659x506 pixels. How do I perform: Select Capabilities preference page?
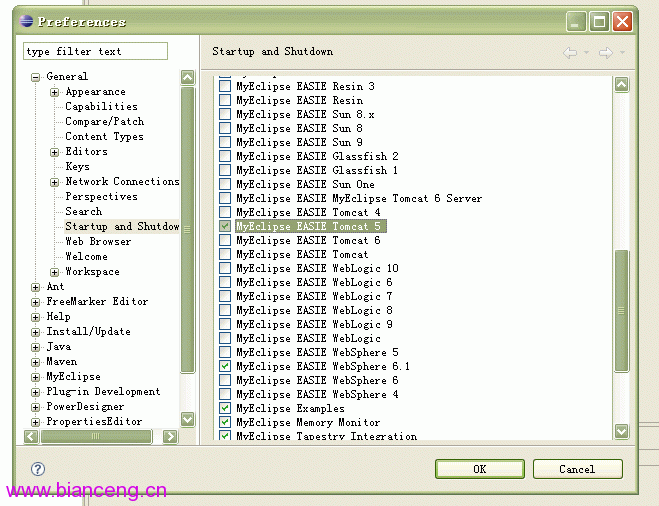point(101,106)
